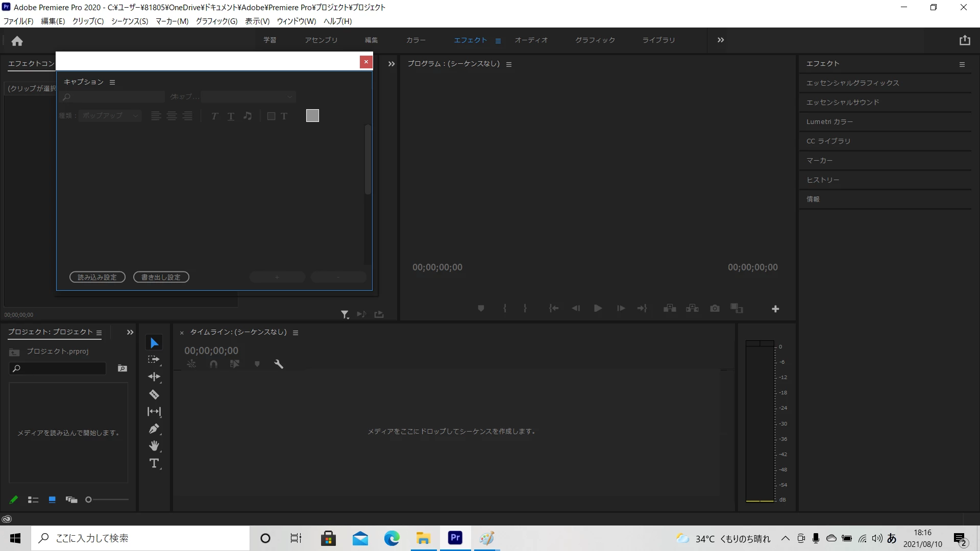Screen dimensions: 980x551
Task: Select the Pen tool
Action: tap(154, 429)
